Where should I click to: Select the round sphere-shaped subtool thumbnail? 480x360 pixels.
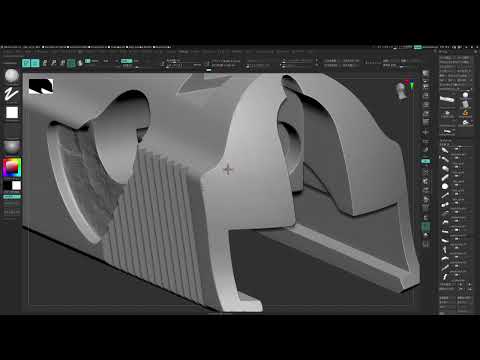pyautogui.click(x=445, y=186)
